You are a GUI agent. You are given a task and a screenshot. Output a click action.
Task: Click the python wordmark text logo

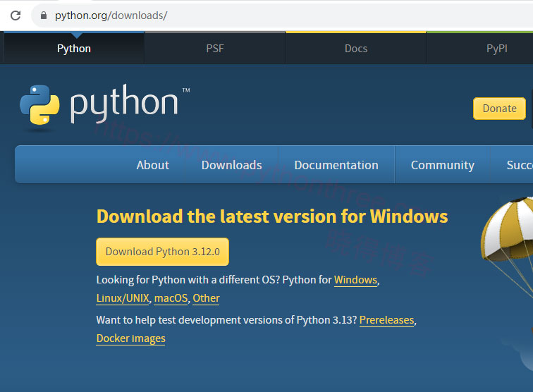(124, 104)
